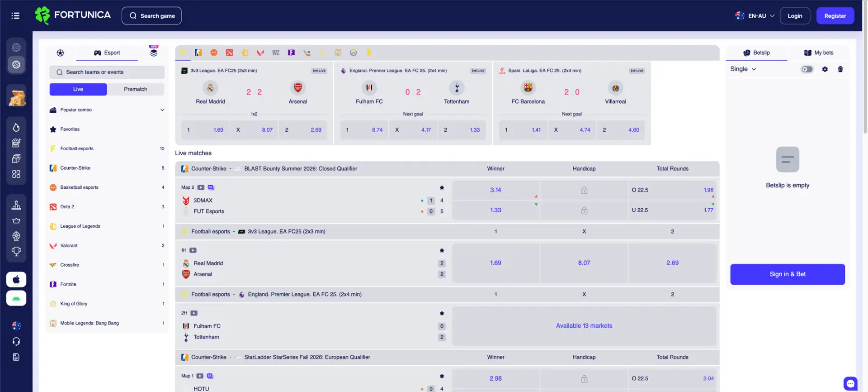Open the Single bet type dropdown

(x=743, y=69)
